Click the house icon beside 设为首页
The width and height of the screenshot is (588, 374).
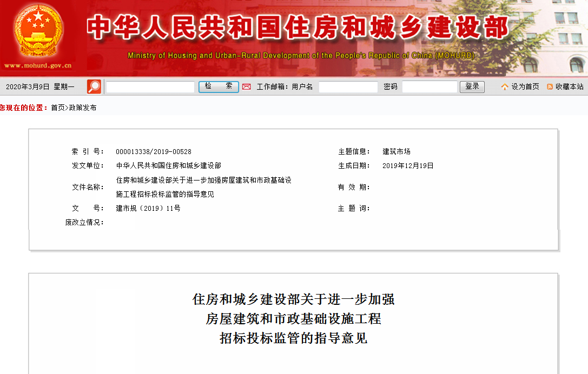pos(505,87)
